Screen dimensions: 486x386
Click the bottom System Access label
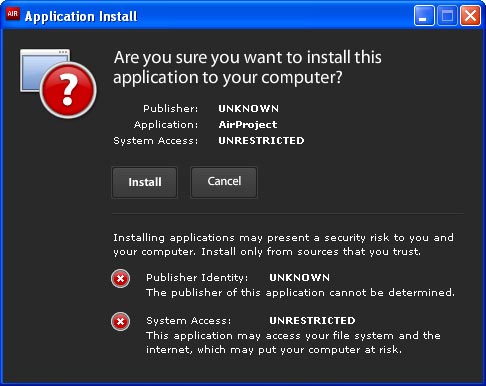(188, 320)
